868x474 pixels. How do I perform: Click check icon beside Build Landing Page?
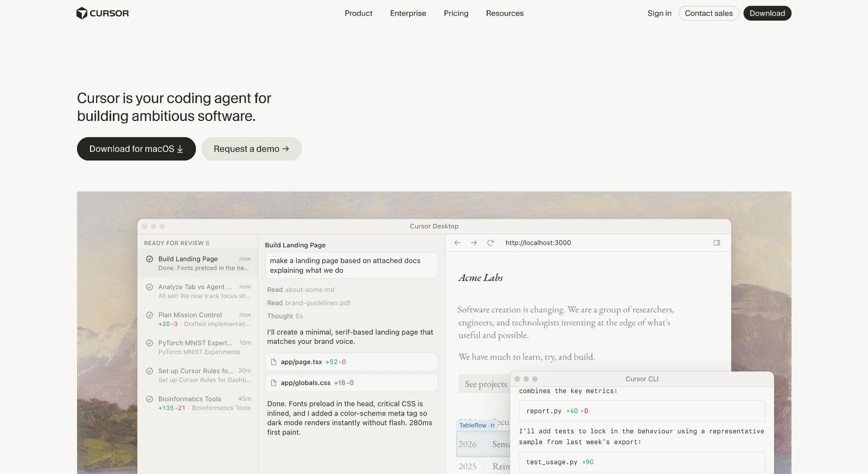149,259
